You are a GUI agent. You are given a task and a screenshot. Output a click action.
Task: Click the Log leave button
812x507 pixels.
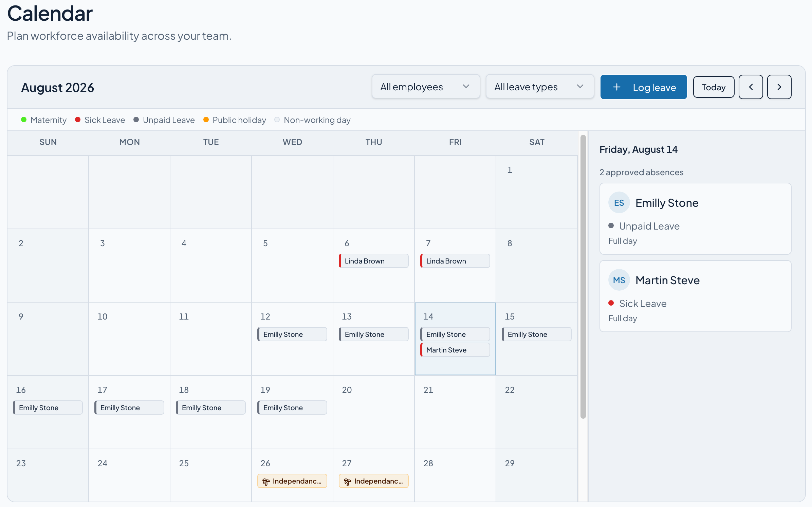643,87
